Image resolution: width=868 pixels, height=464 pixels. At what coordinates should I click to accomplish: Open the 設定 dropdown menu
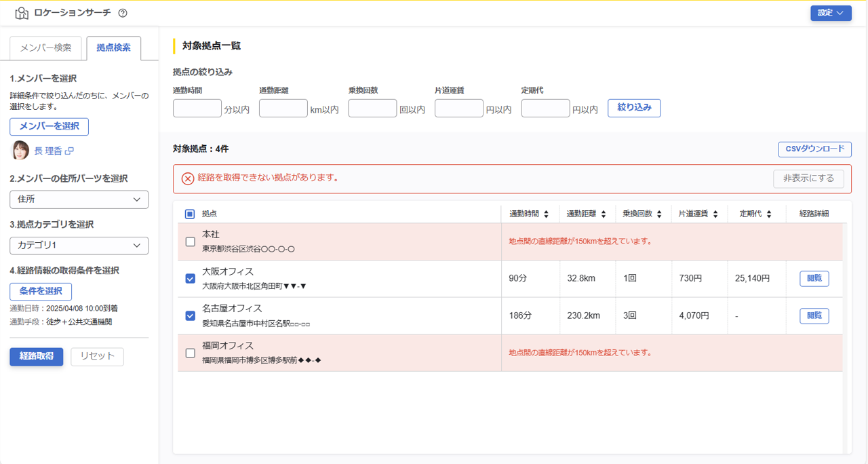831,13
